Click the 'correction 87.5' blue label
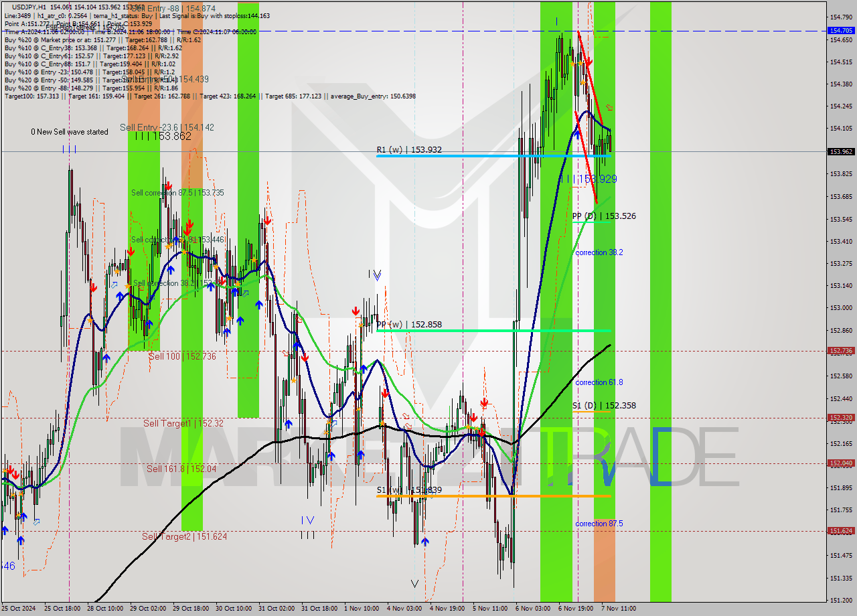This screenshot has width=857, height=616. pos(599,524)
